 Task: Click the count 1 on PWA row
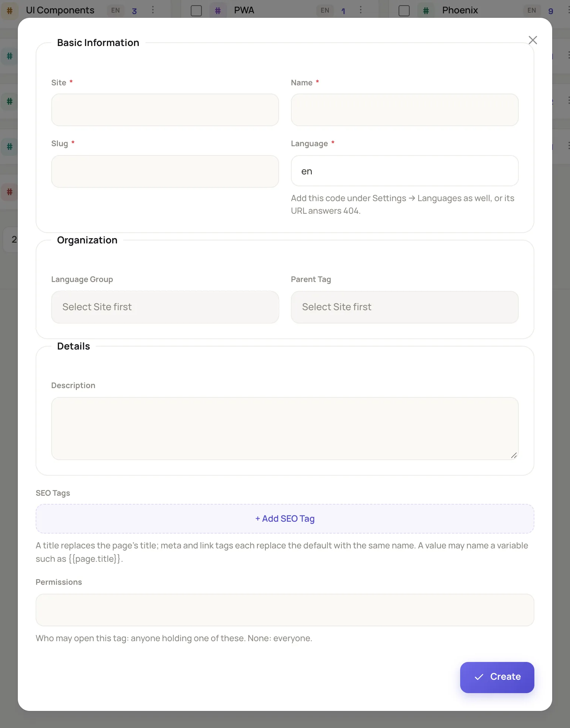click(343, 11)
